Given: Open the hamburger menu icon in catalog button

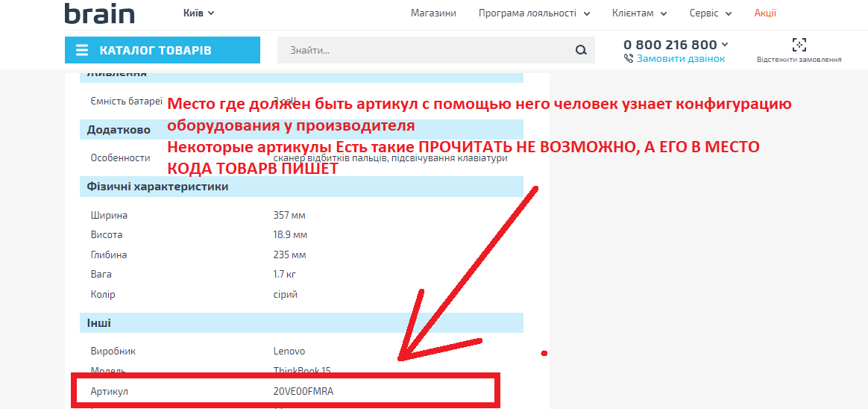Looking at the screenshot, I should coord(82,51).
